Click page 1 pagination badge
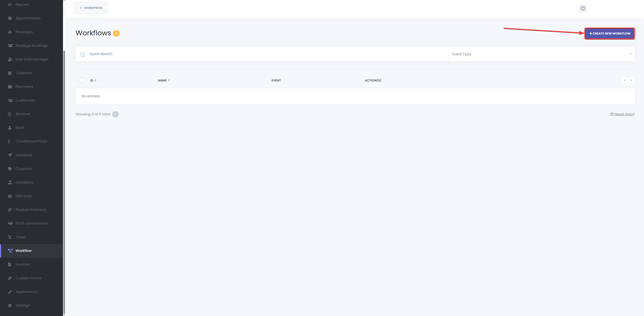Screen dimensions: 644x316 [x=115, y=114]
